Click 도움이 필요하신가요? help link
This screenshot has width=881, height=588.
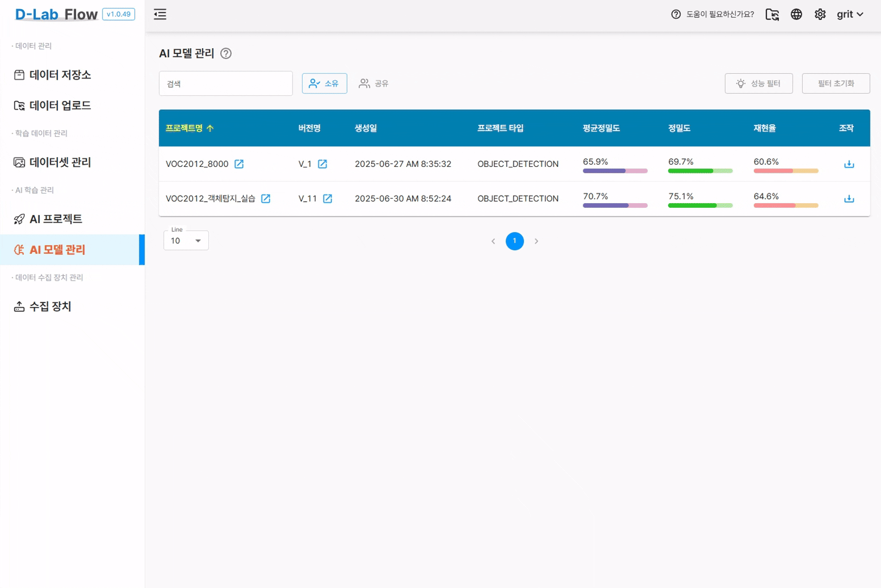point(720,14)
